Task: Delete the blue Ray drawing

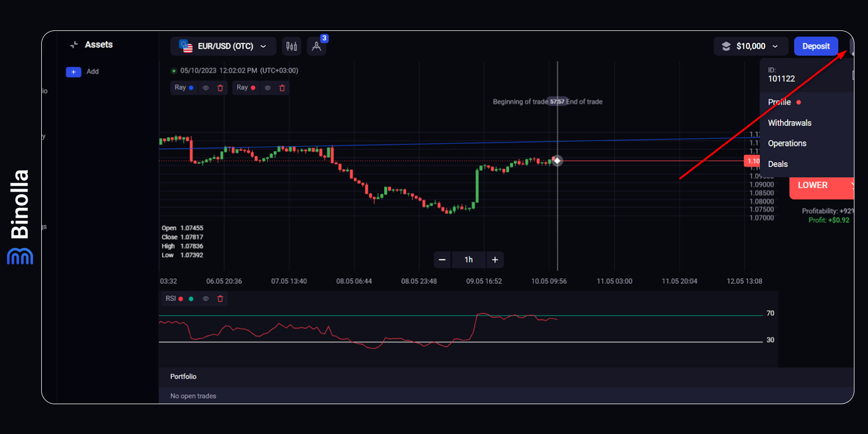Action: point(220,88)
